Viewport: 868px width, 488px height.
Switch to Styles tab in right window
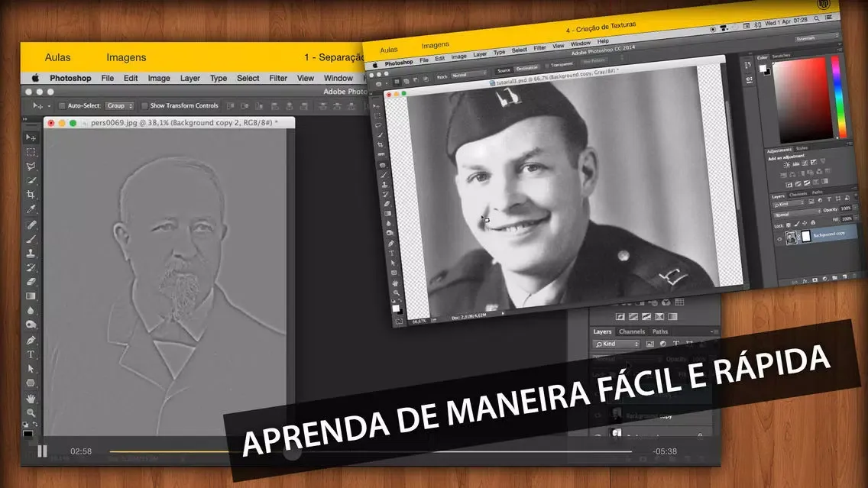pos(802,148)
